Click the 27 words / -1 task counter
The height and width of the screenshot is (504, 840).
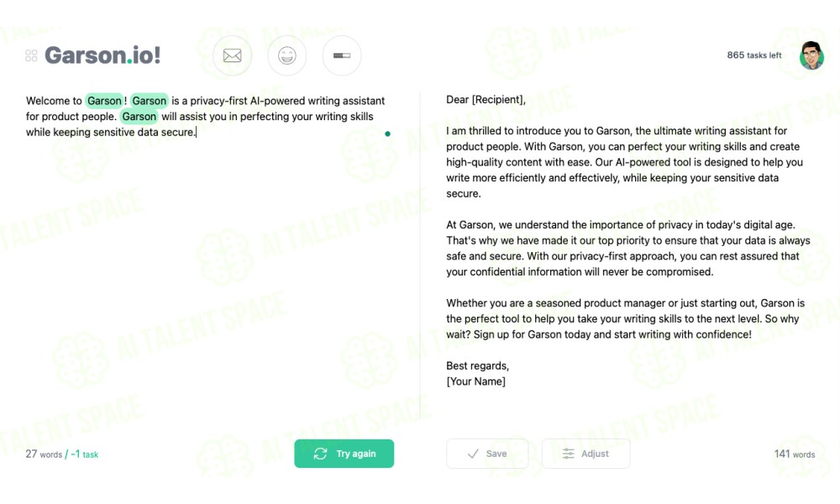pyautogui.click(x=62, y=454)
